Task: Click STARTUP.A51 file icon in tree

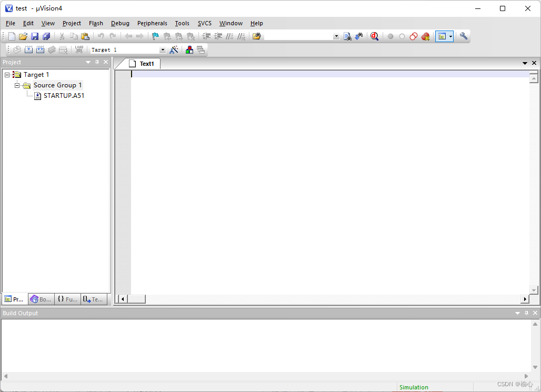Action: (x=37, y=96)
